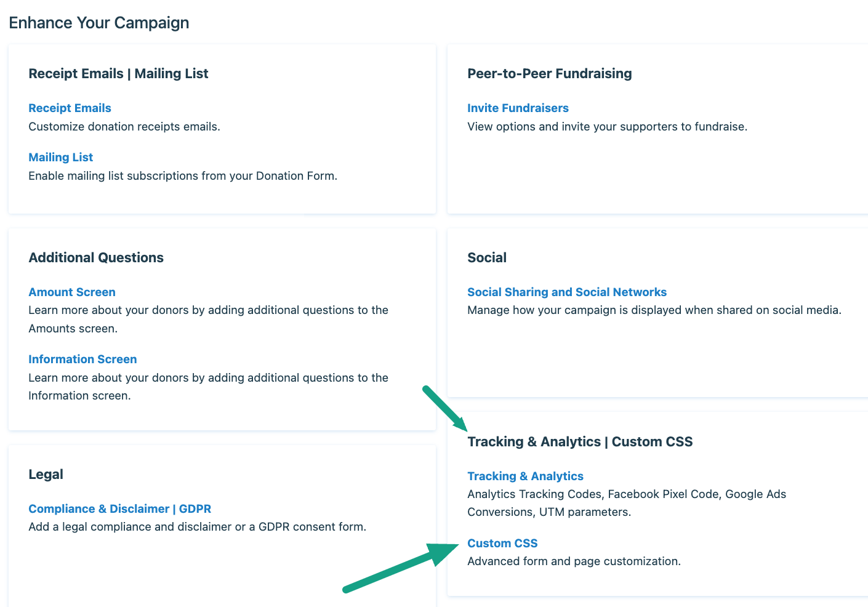Open Social Sharing and Social Networks

566,292
